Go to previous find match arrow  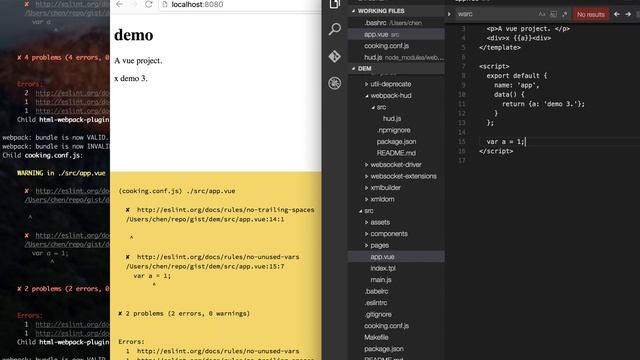tap(617, 14)
